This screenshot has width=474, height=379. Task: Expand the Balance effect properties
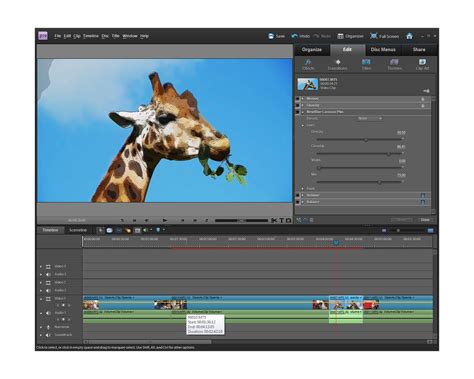click(x=303, y=202)
